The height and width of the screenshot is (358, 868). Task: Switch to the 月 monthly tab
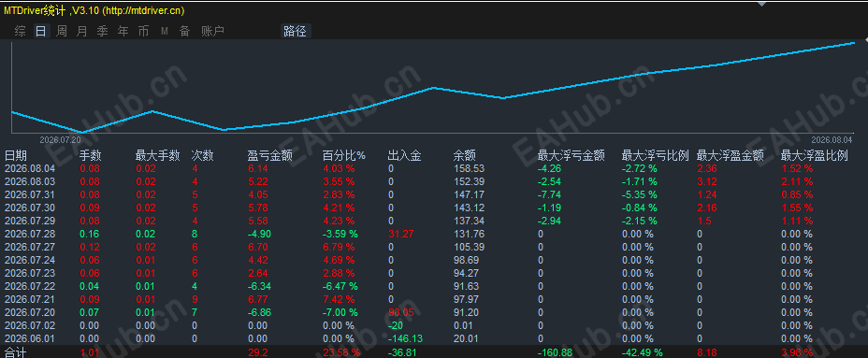[x=82, y=32]
